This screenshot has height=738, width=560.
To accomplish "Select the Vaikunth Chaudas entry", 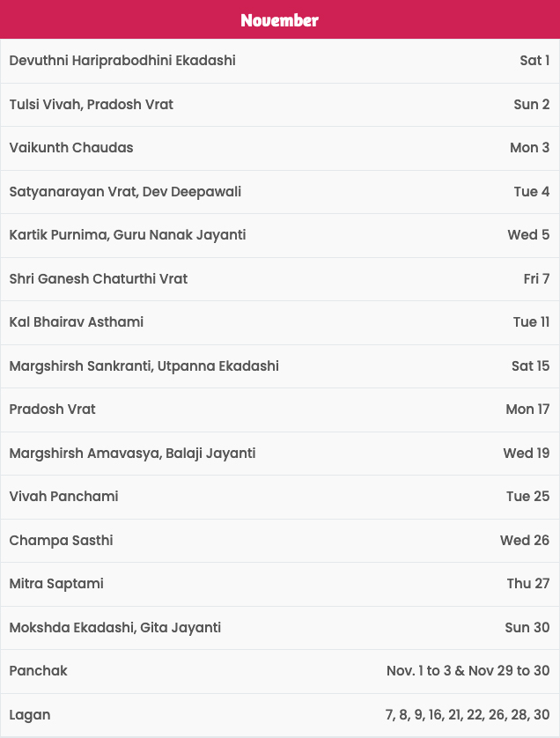I will pos(71,148).
